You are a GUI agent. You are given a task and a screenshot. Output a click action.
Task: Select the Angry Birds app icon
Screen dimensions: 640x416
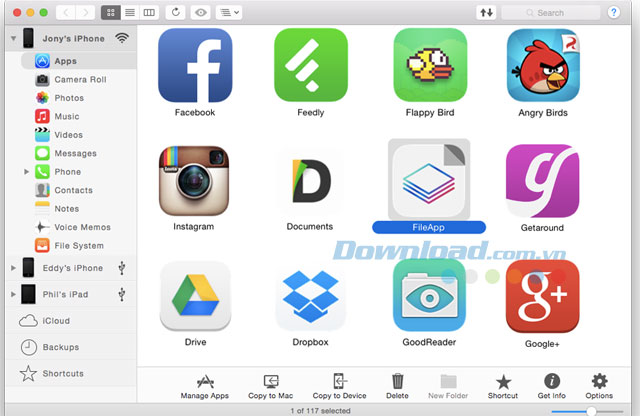543,65
